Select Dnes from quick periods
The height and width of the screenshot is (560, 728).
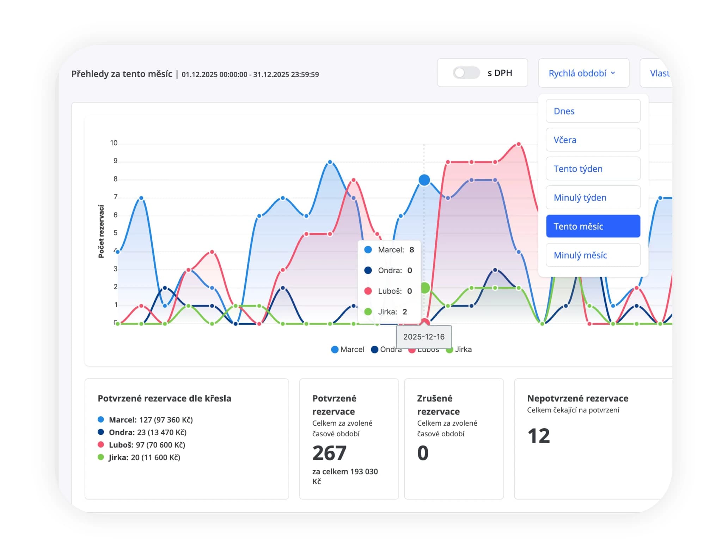[593, 111]
